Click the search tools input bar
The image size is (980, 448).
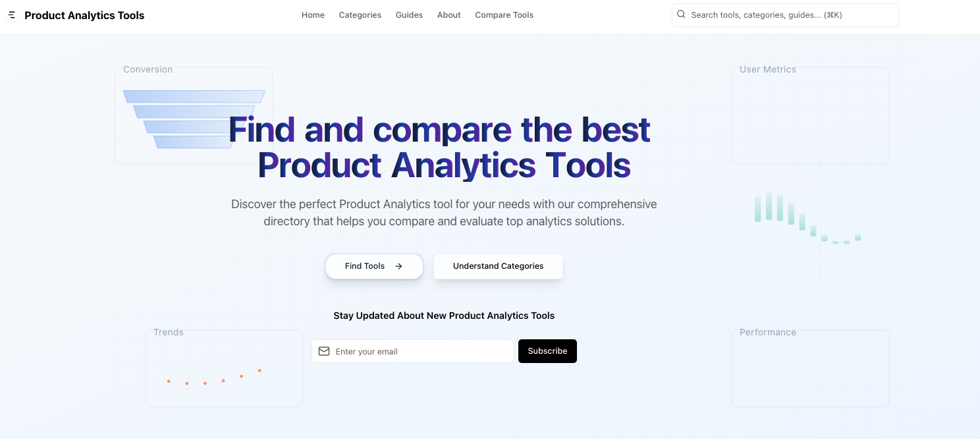tap(785, 14)
